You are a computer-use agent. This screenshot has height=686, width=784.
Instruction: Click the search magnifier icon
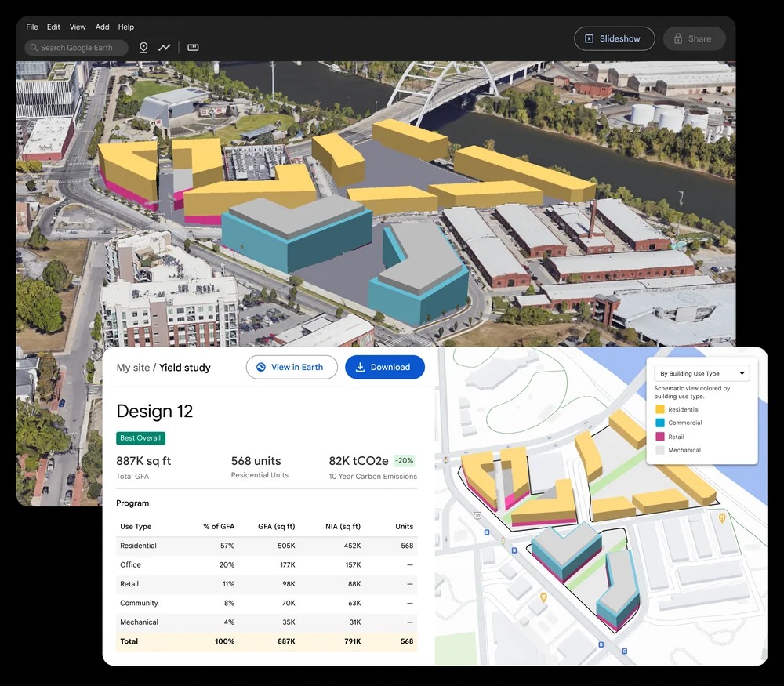tap(34, 48)
